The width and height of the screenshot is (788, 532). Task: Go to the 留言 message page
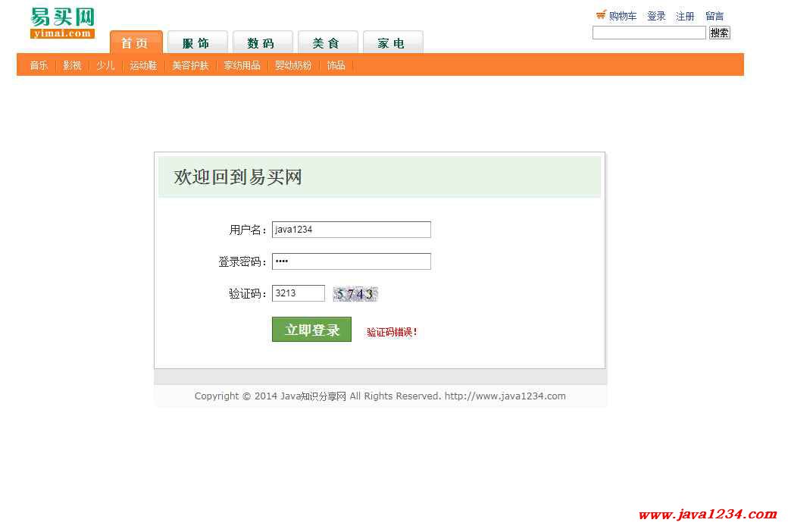click(x=715, y=16)
